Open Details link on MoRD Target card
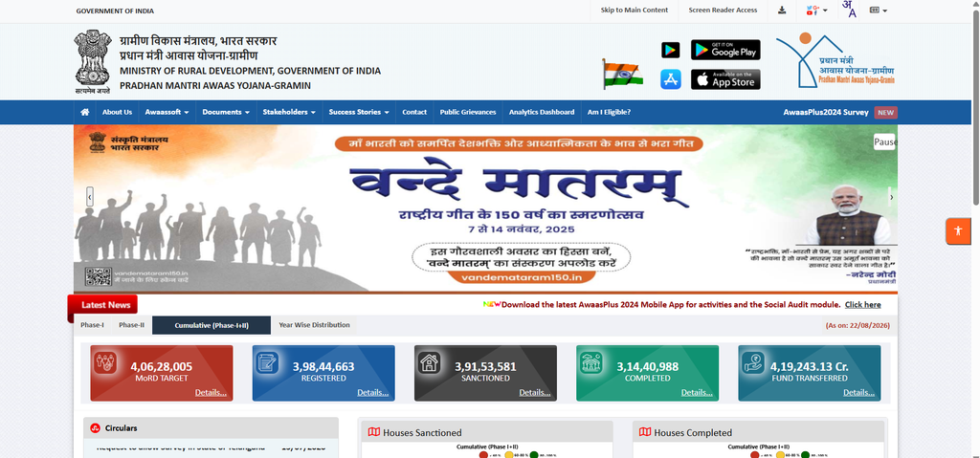Image resolution: width=980 pixels, height=458 pixels. click(211, 392)
